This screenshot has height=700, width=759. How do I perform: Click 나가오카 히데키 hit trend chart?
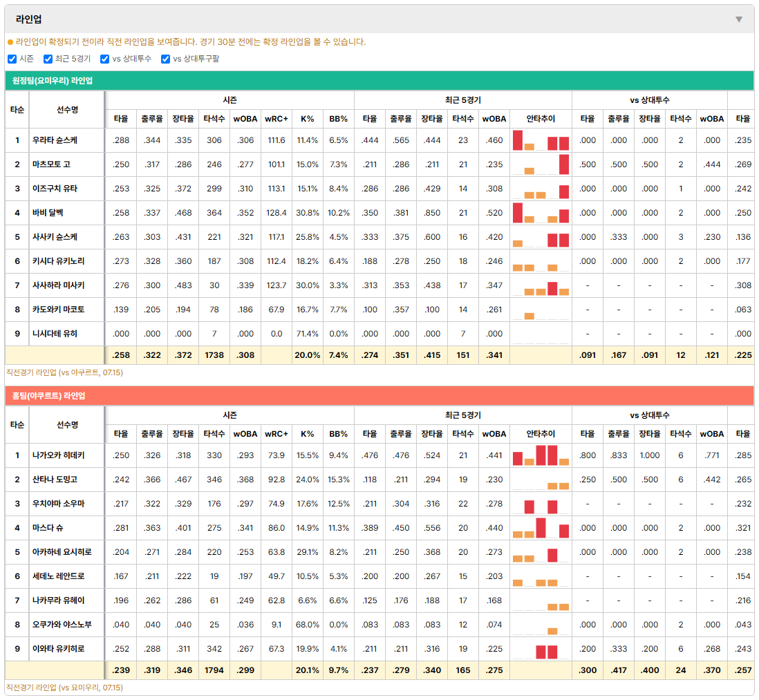pos(540,455)
